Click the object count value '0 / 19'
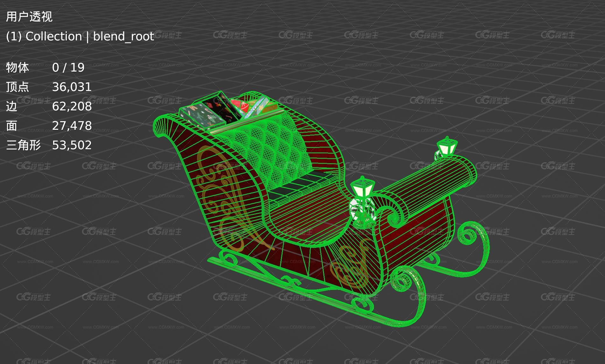The height and width of the screenshot is (364, 605). pos(68,67)
